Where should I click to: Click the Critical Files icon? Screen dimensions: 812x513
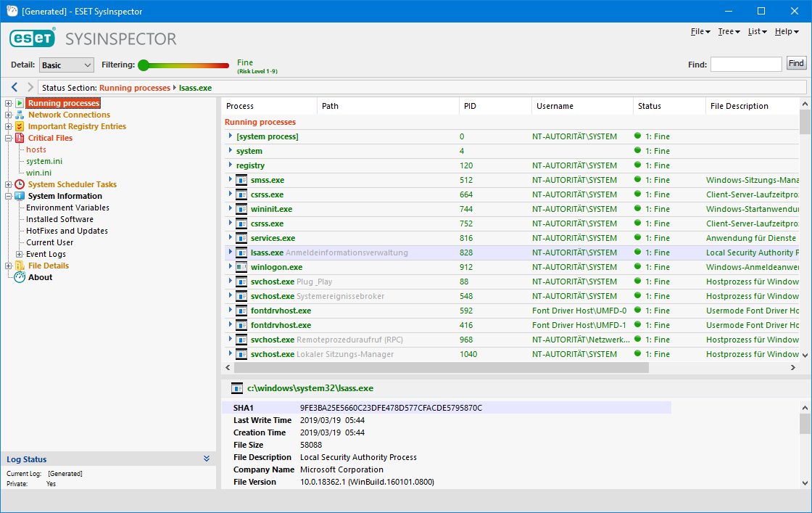[20, 138]
